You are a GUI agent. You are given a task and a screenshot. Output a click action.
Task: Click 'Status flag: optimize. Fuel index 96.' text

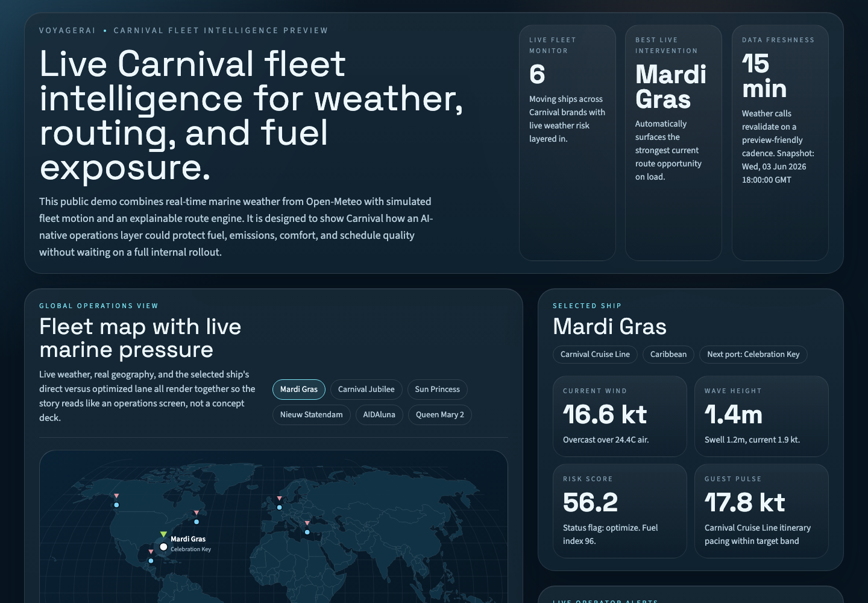pos(611,534)
